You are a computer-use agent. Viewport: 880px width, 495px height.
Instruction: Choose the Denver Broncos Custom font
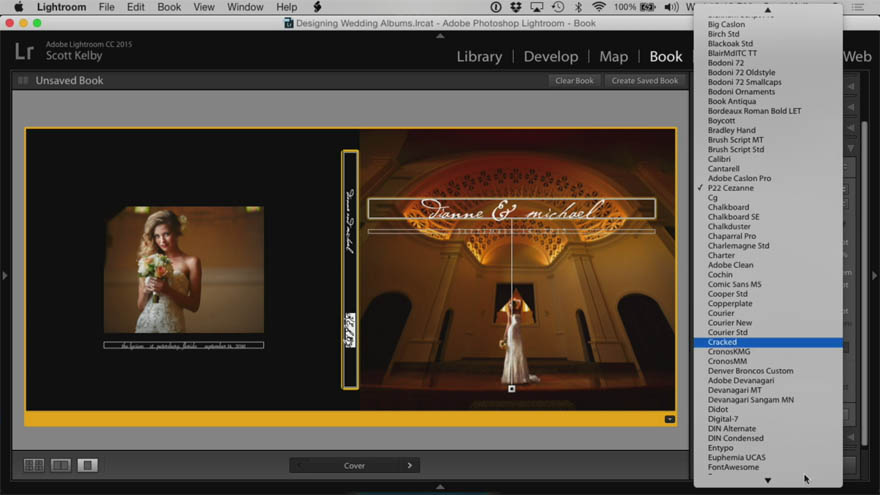click(768, 371)
